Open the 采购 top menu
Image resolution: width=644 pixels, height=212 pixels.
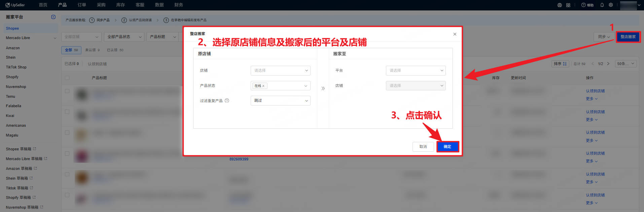101,5
